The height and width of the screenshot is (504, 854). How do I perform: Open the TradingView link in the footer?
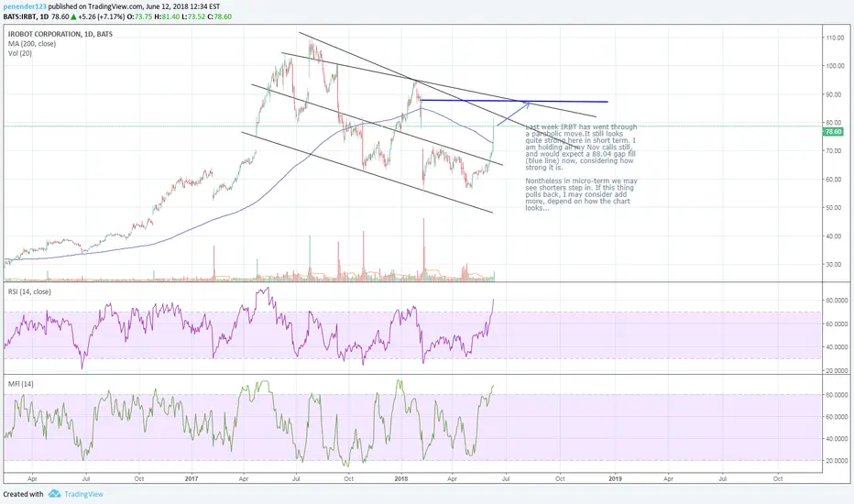83,494
